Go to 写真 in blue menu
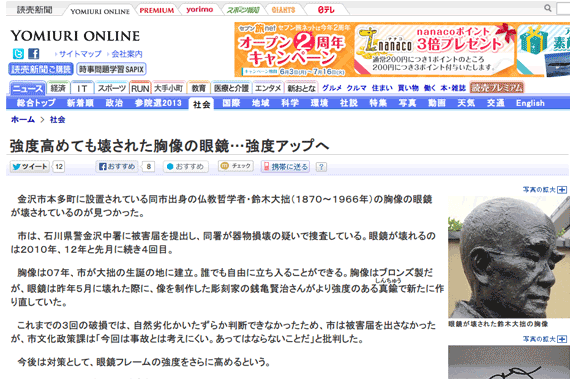The image size is (570, 379). click(407, 103)
